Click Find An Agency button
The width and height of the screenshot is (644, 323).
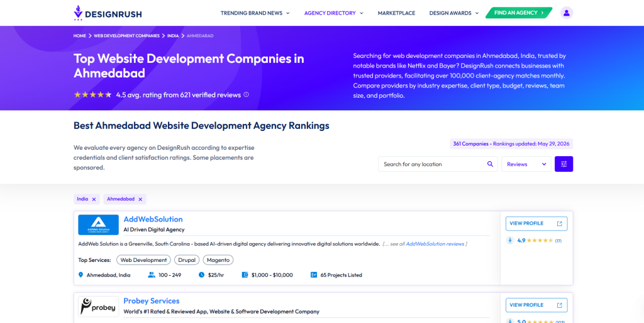click(x=519, y=13)
